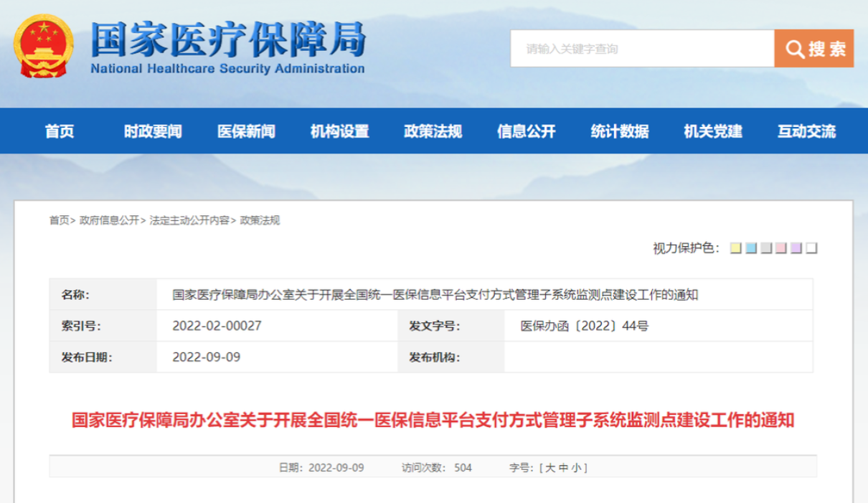Select 机构设置 in the navigation bar

339,131
